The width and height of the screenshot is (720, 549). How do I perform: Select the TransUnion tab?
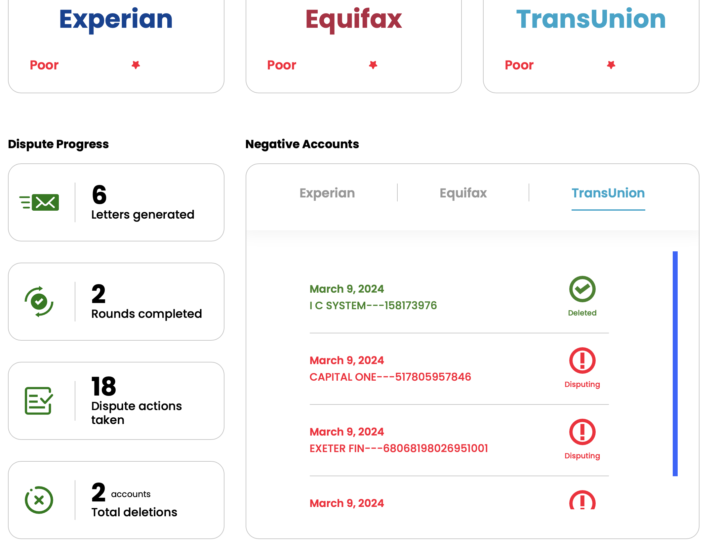(x=608, y=193)
